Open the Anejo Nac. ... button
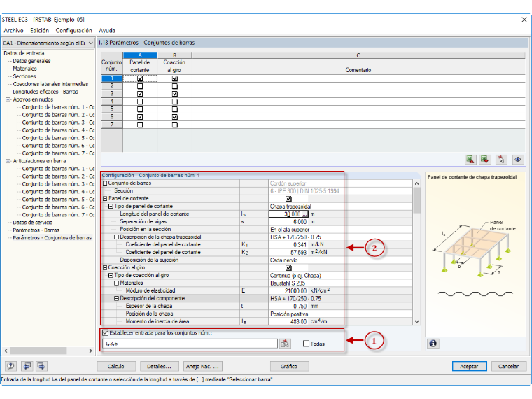Image resolution: width=532 pixels, height=399 pixels. [202, 366]
